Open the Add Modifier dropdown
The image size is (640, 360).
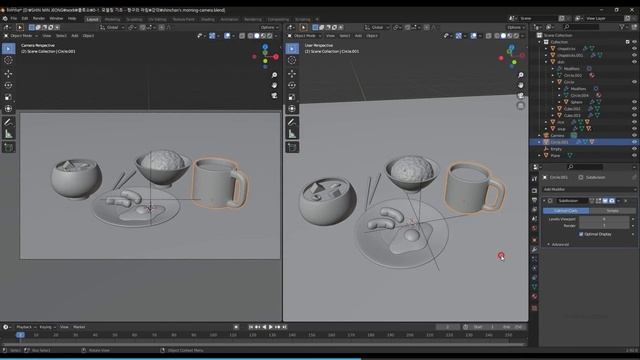[589, 189]
